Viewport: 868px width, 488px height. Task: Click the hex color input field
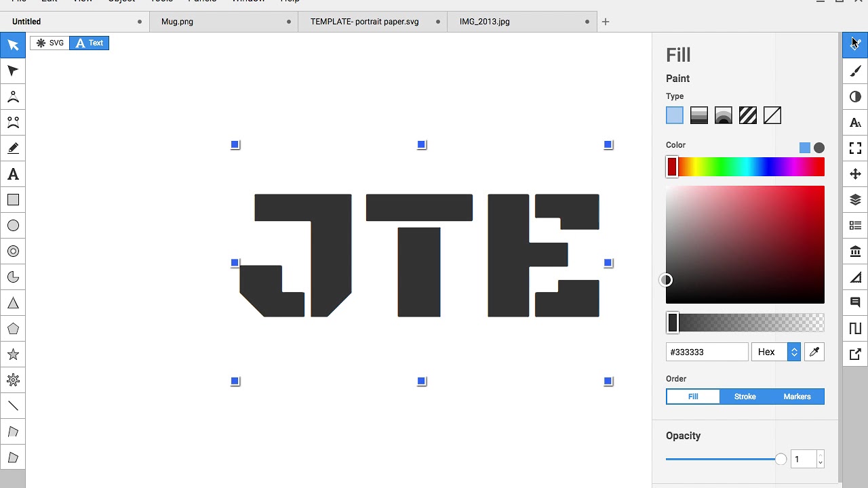707,352
